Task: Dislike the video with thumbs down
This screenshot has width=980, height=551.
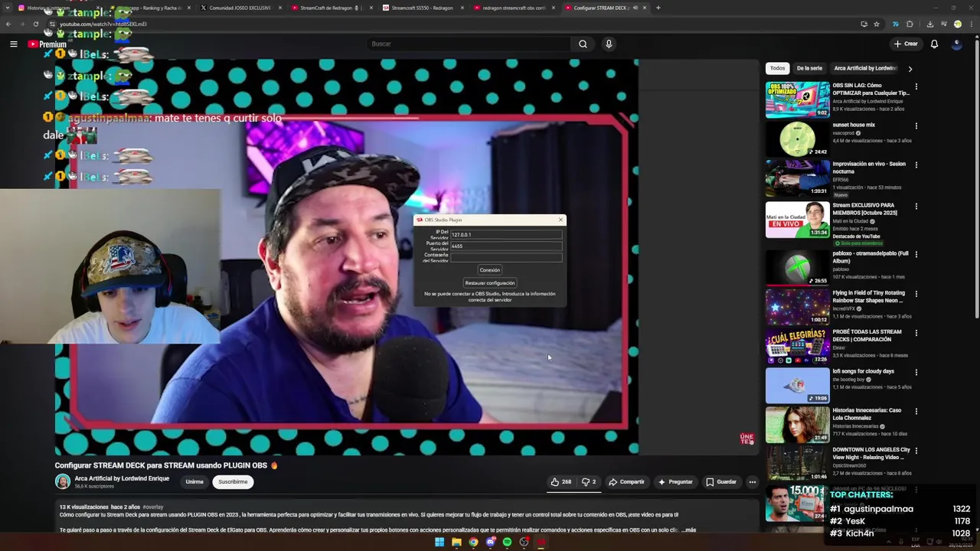Action: [588, 482]
